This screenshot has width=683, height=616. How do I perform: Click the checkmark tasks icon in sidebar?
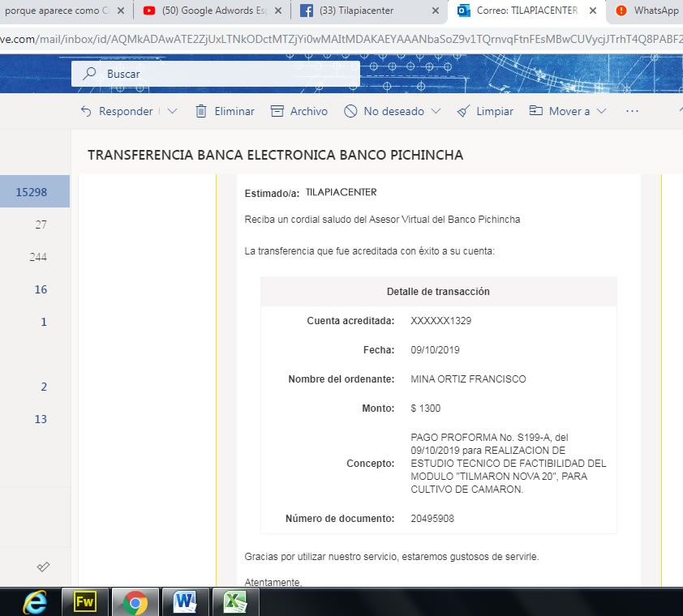tap(43, 567)
